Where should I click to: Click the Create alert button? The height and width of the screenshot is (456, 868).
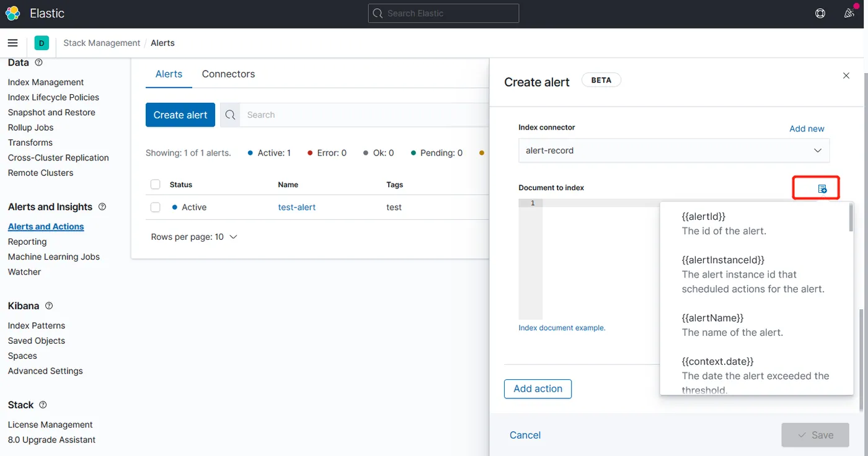click(180, 115)
